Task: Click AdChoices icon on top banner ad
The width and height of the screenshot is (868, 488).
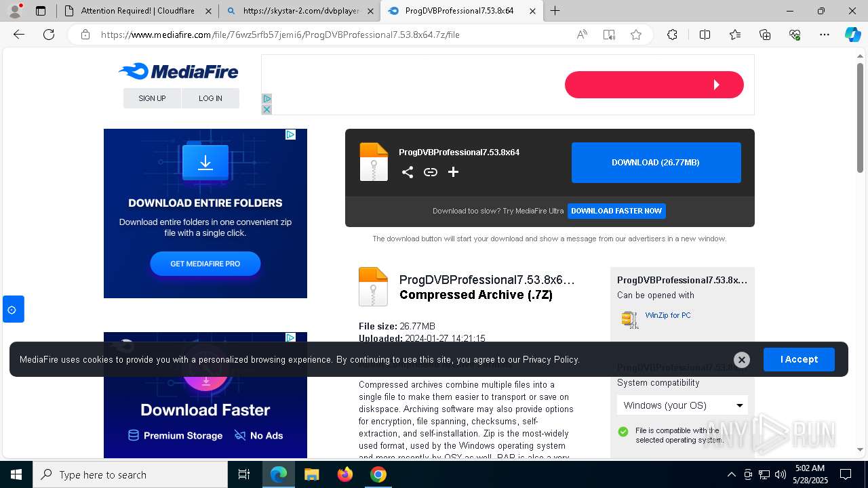Action: (x=267, y=99)
